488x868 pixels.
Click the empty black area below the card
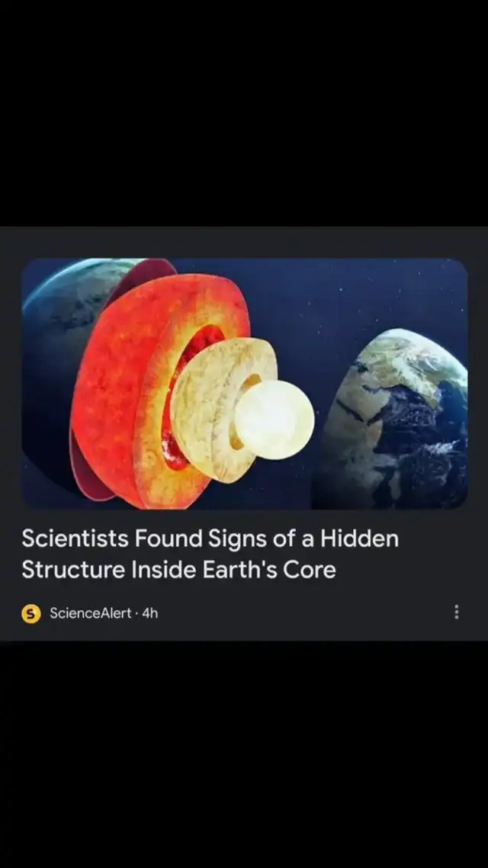tap(244, 754)
